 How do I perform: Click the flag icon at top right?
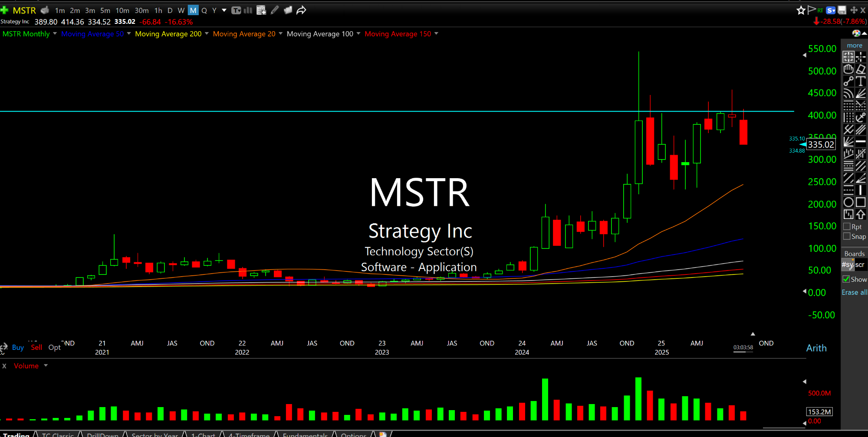click(x=812, y=10)
